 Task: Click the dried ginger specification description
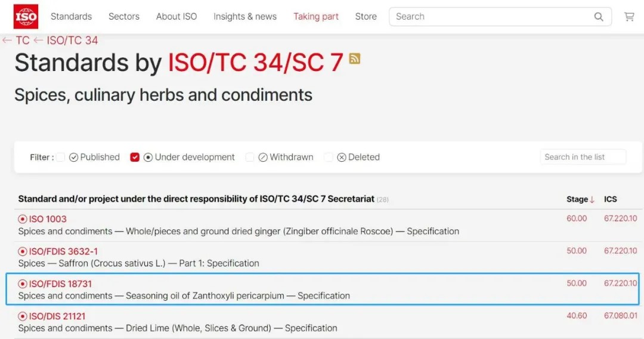click(239, 232)
